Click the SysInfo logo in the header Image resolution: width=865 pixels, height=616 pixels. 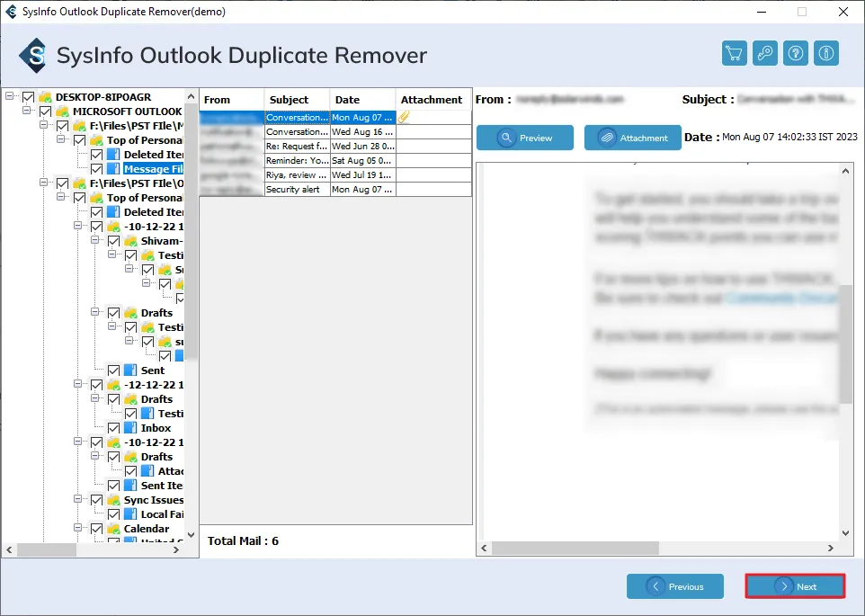click(x=32, y=55)
